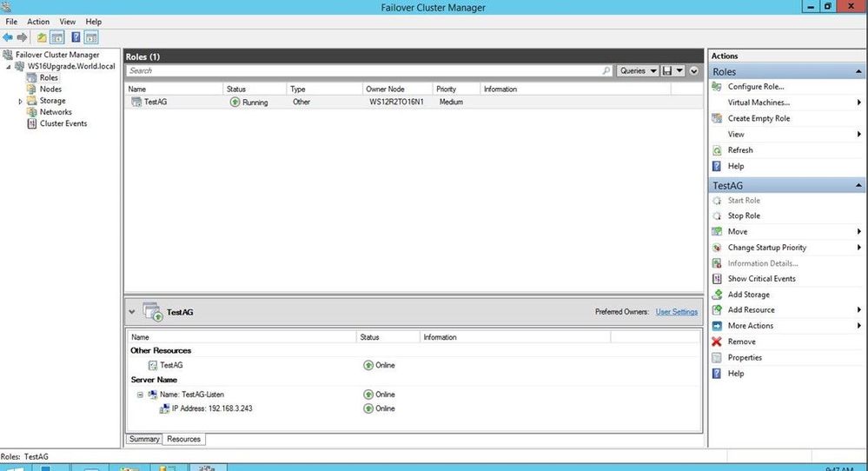Screen dimensions: 868x471
Task: Collapse the Name: TestAG-Listen resource node
Action: [x=140, y=395]
